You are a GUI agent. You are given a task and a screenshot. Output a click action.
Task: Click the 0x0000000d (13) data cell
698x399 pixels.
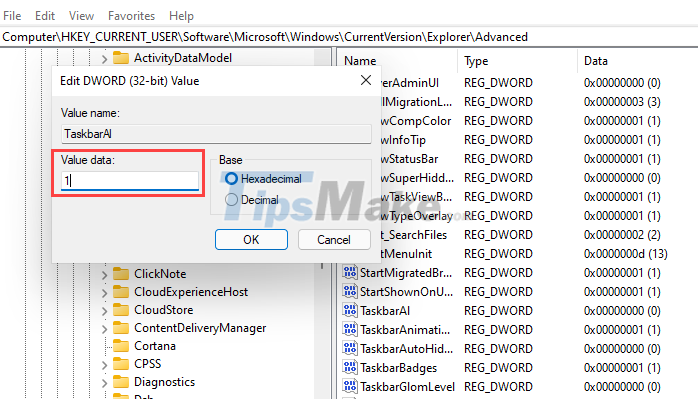tap(625, 253)
